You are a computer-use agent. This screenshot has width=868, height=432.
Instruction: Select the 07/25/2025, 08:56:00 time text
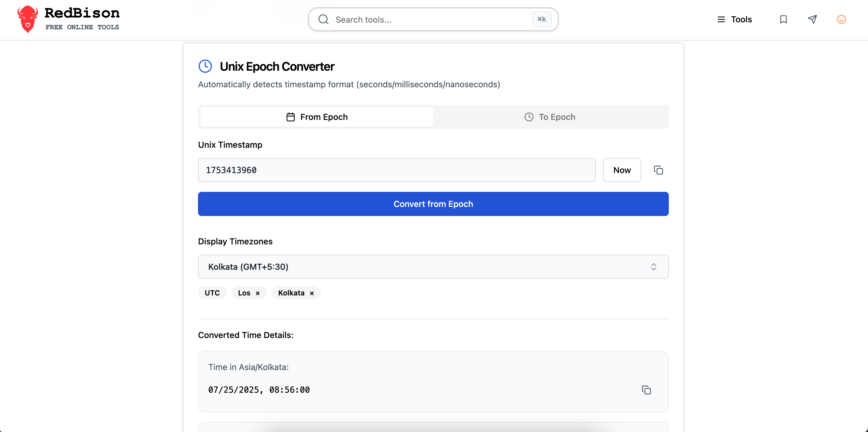[259, 390]
